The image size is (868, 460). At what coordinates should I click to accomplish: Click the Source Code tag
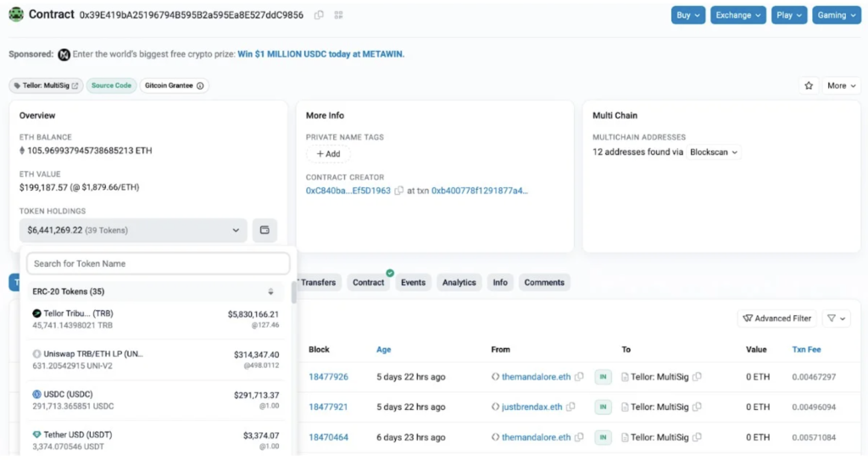tap(111, 86)
